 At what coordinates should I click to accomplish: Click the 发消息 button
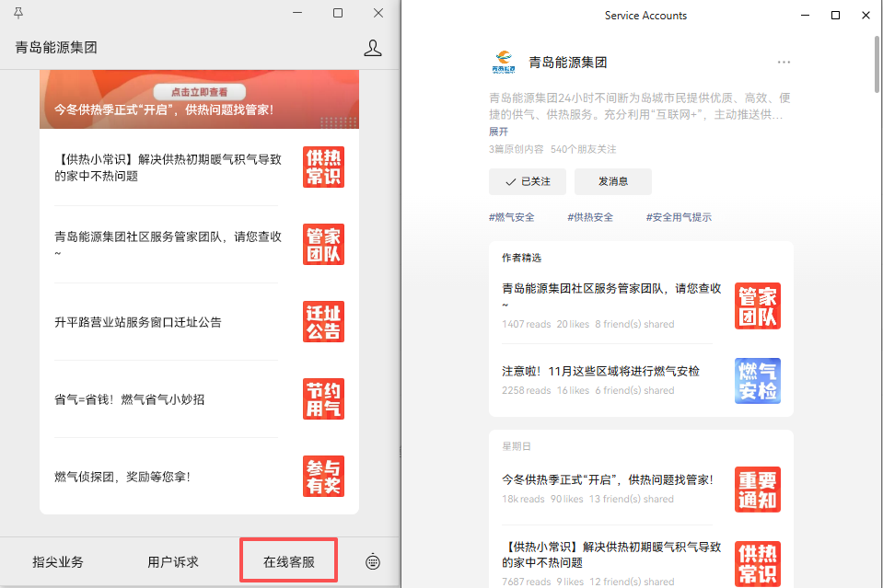[612, 182]
